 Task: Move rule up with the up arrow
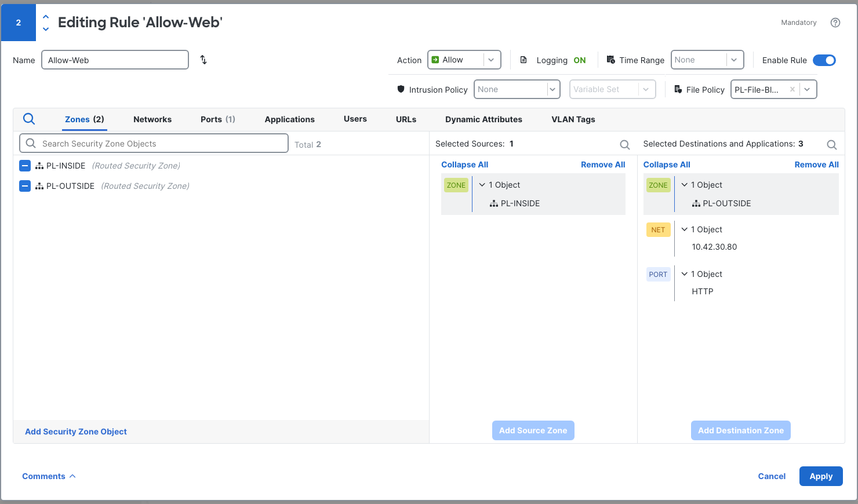pyautogui.click(x=46, y=17)
